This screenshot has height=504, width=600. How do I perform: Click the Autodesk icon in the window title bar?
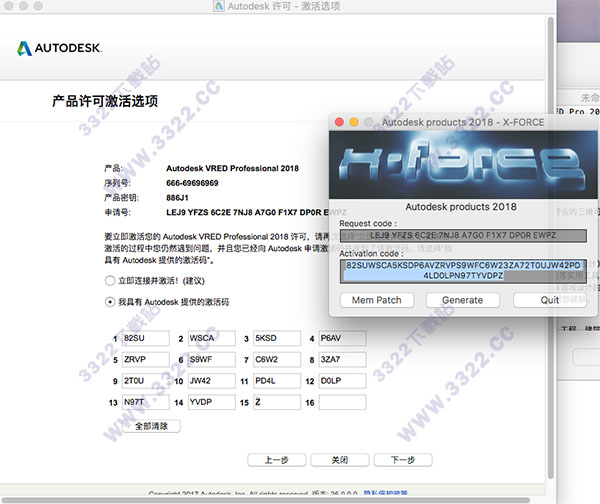218,6
